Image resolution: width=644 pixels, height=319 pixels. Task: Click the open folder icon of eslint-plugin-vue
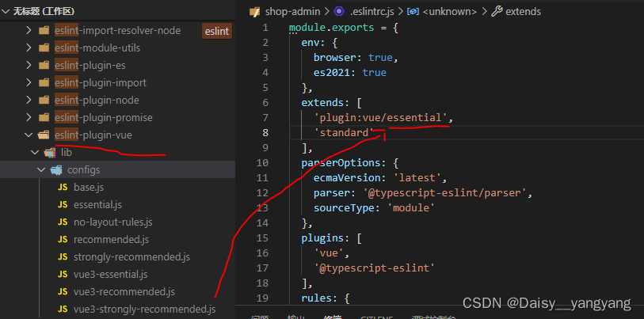[x=44, y=135]
